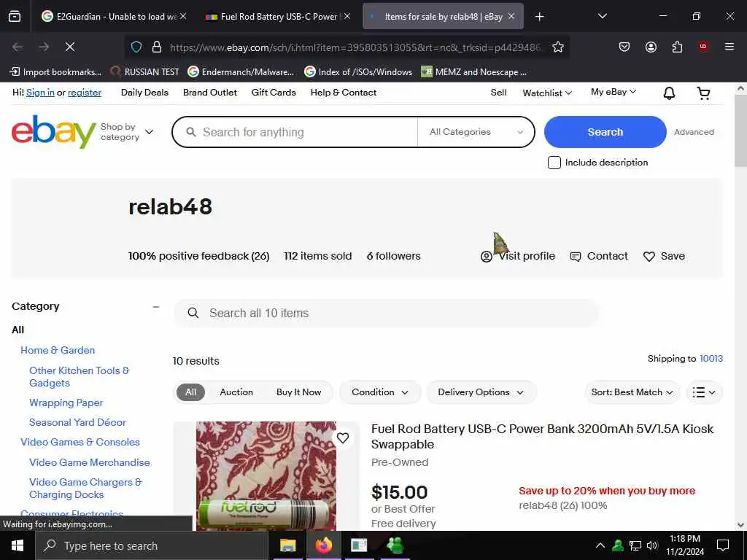
Task: Open the Sell link
Action: click(498, 93)
